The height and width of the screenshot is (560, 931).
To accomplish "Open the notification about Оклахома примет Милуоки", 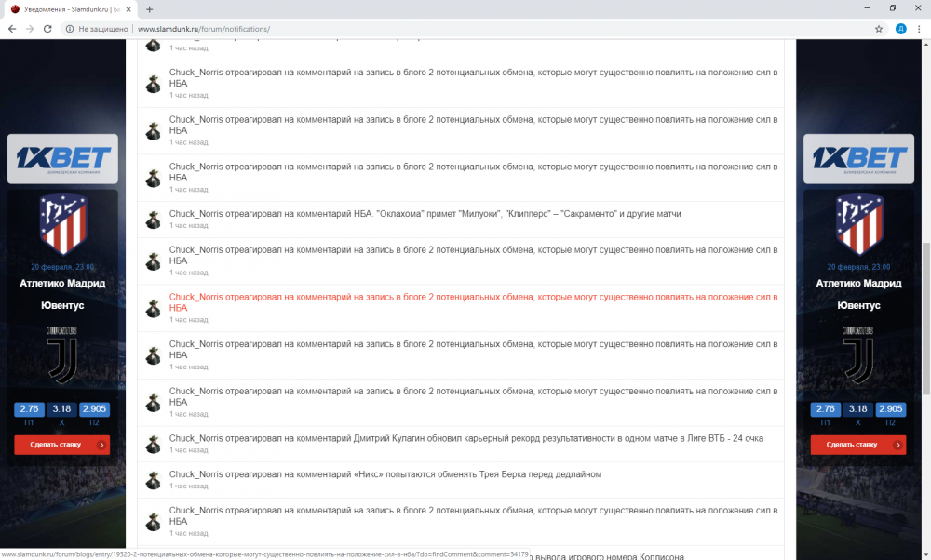I will coord(425,214).
